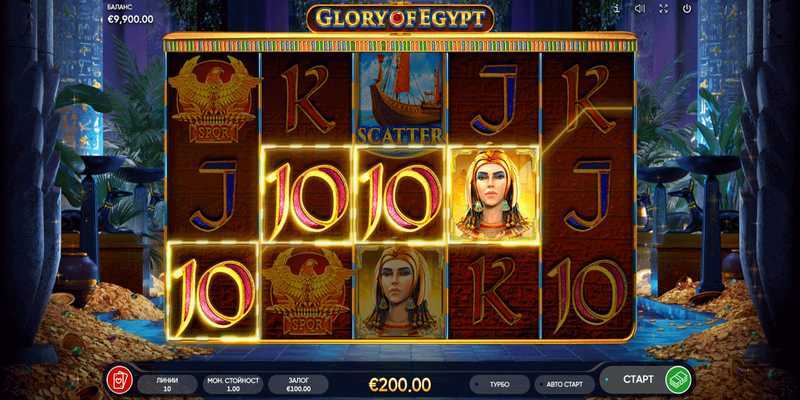Click the Scatter ship symbol
The image size is (800, 400).
399,99
